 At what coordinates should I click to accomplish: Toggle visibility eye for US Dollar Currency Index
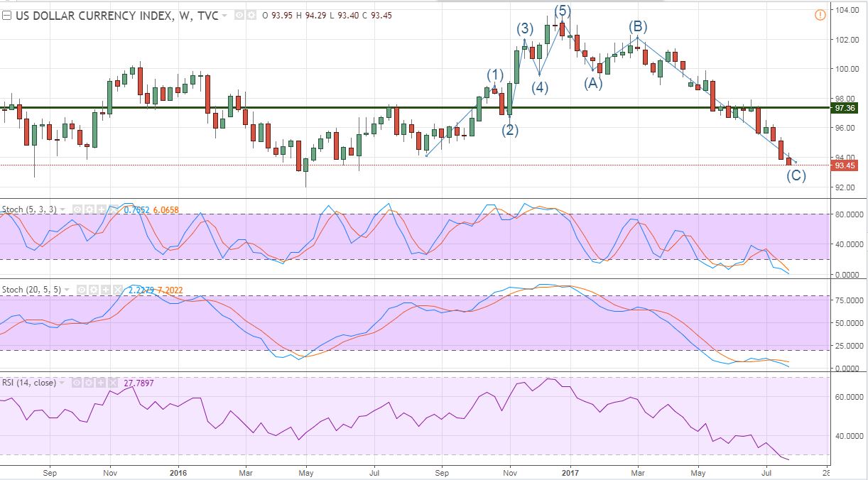pyautogui.click(x=239, y=16)
